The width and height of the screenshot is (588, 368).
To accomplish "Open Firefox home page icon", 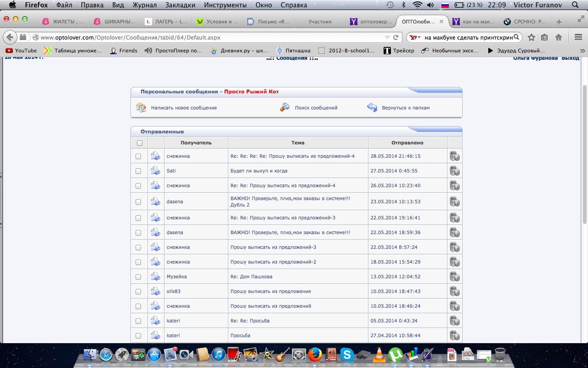I will pyautogui.click(x=559, y=37).
